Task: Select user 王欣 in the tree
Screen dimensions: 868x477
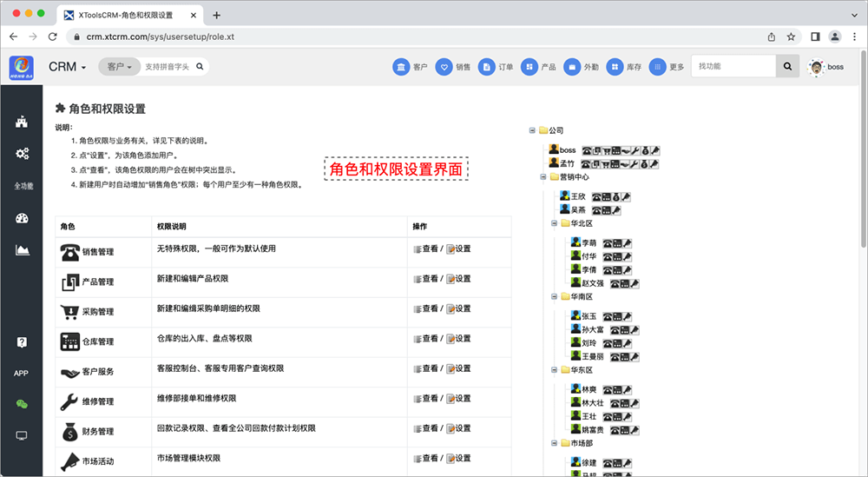Action: (578, 196)
